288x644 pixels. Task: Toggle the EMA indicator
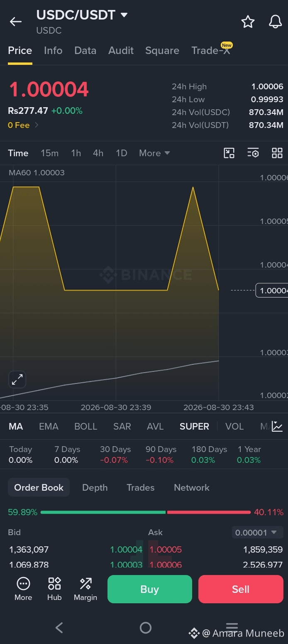tap(49, 426)
